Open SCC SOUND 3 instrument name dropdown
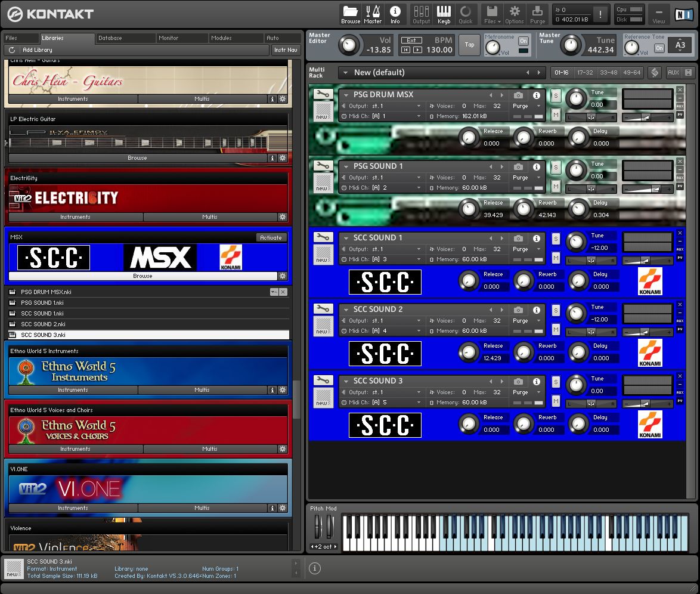The width and height of the screenshot is (700, 594). click(346, 381)
